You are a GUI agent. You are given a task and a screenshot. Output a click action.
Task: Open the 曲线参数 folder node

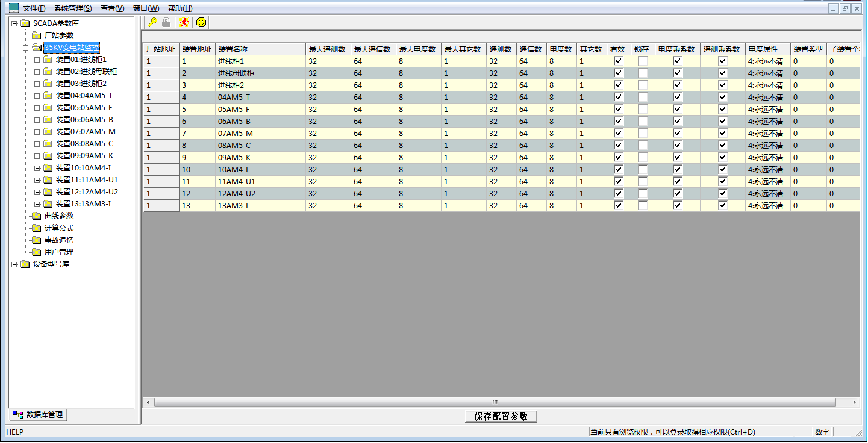pyautogui.click(x=58, y=216)
